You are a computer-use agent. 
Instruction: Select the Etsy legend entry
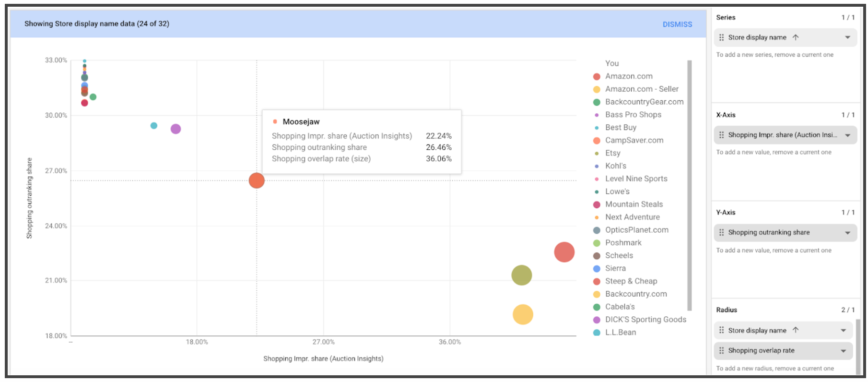(x=607, y=153)
